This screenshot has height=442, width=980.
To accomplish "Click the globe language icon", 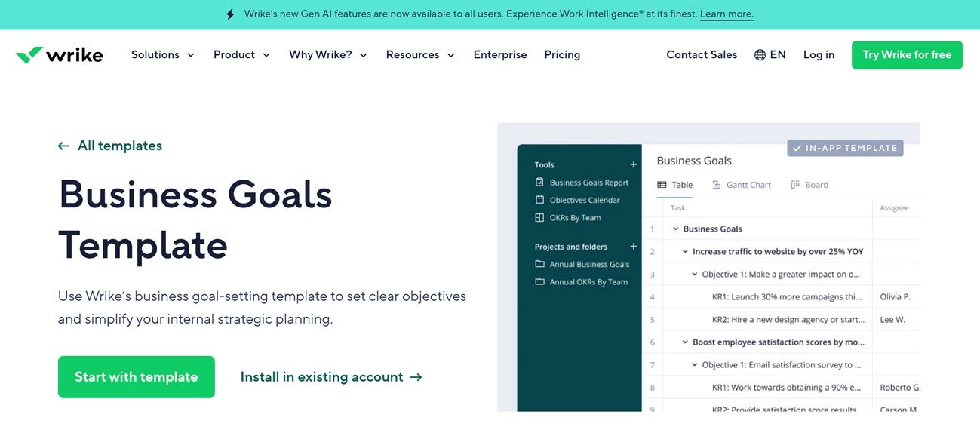I will pyautogui.click(x=760, y=54).
